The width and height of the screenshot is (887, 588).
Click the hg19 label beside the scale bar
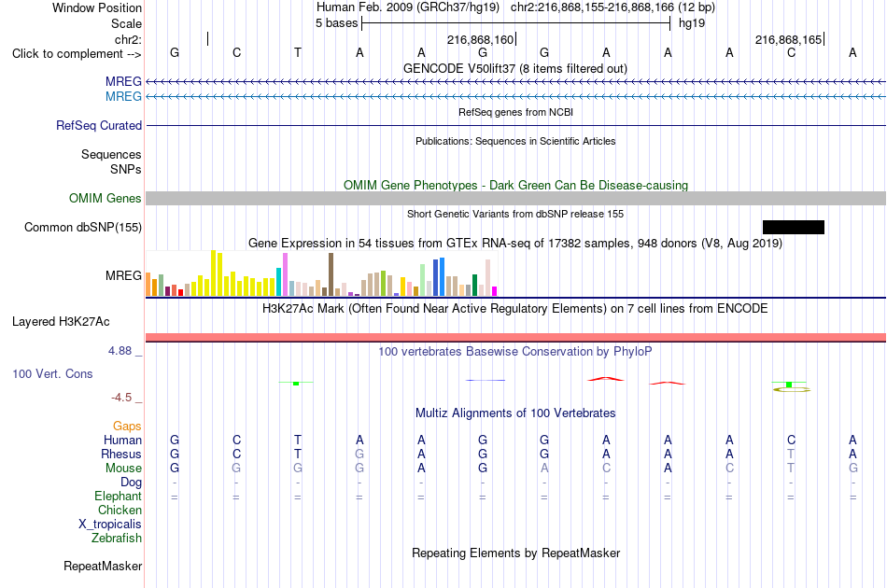point(692,23)
